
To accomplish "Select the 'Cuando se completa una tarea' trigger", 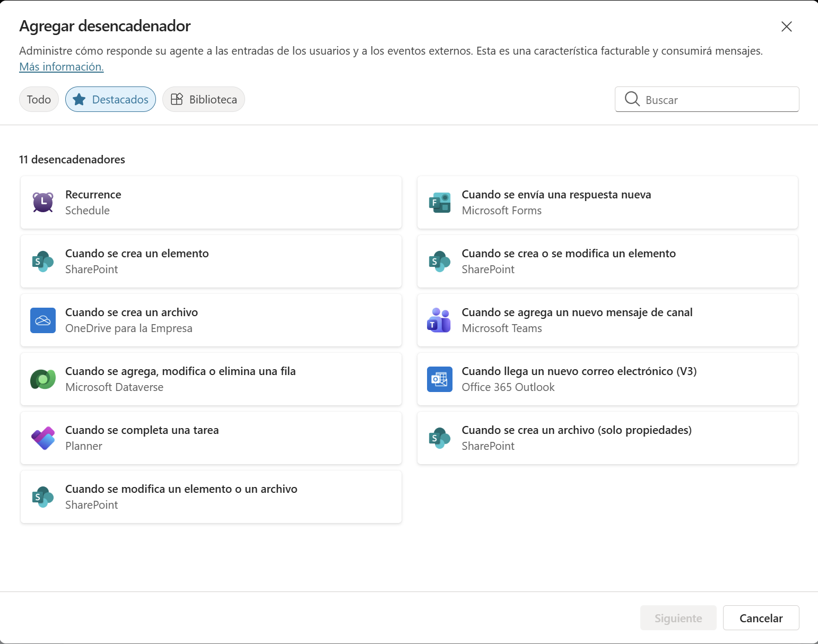I will pos(211,438).
